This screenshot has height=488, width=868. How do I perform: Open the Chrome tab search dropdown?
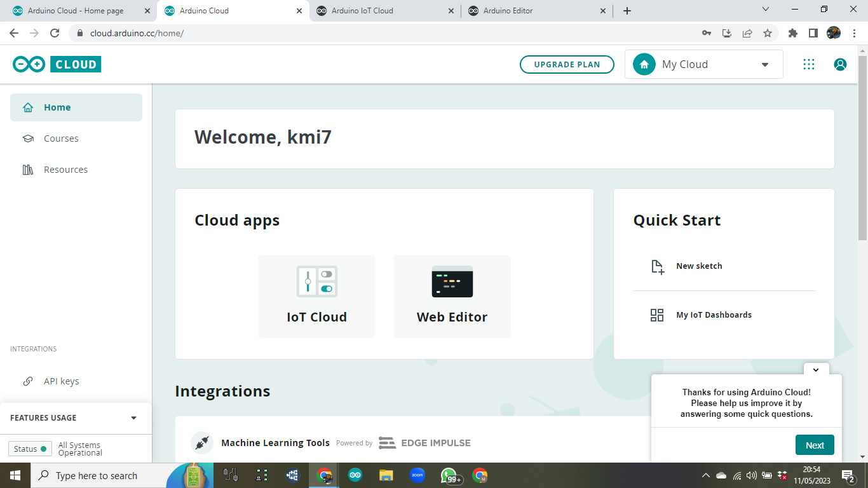tap(766, 10)
